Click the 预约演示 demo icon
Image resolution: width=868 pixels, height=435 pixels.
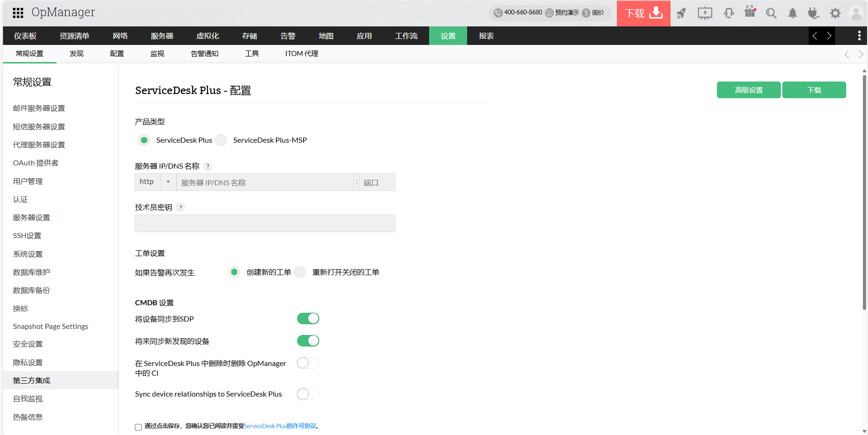click(x=550, y=13)
